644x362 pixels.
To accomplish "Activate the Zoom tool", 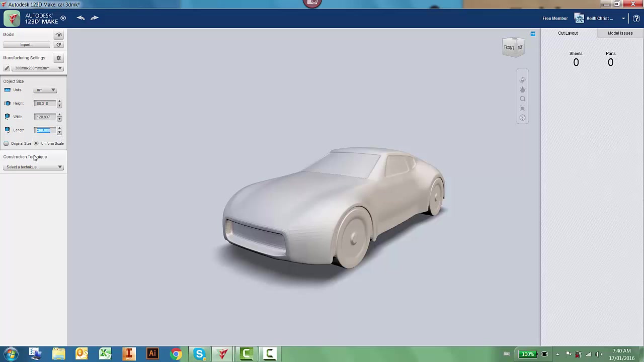I will pos(522,99).
